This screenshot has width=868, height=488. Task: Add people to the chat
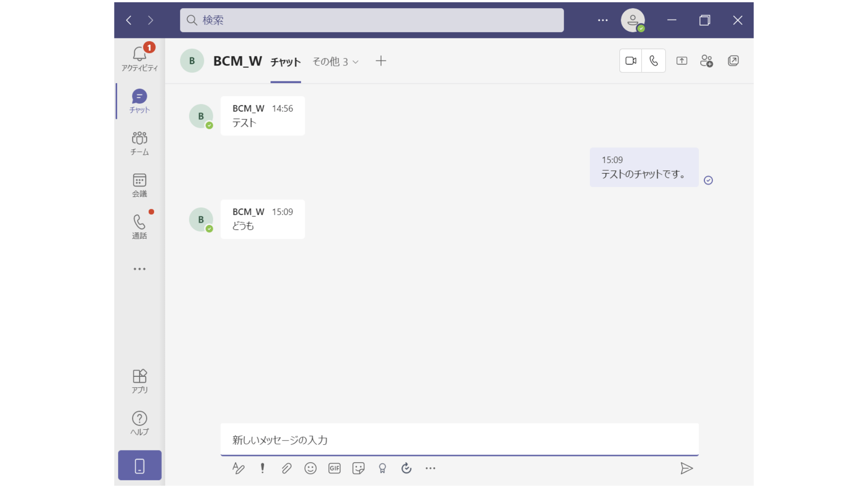pyautogui.click(x=706, y=61)
